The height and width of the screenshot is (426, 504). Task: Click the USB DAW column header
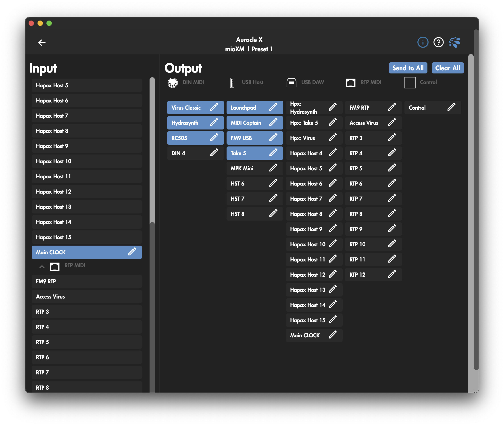[312, 83]
